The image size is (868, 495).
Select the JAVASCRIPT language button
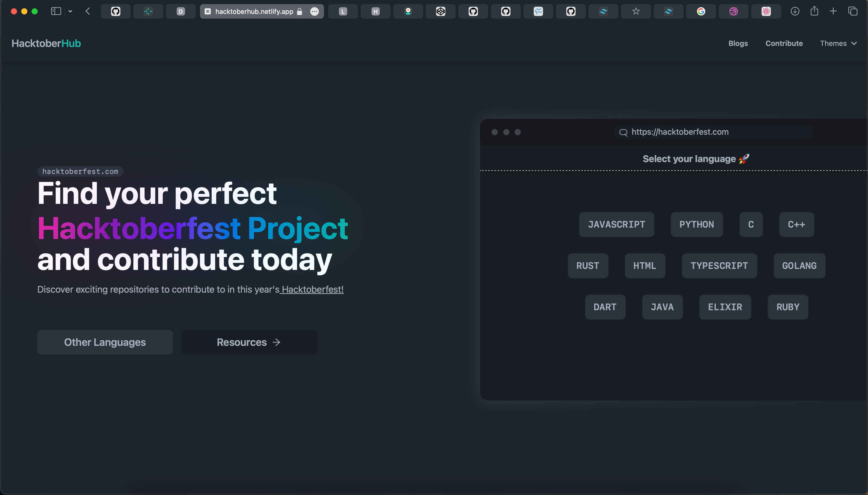point(616,224)
